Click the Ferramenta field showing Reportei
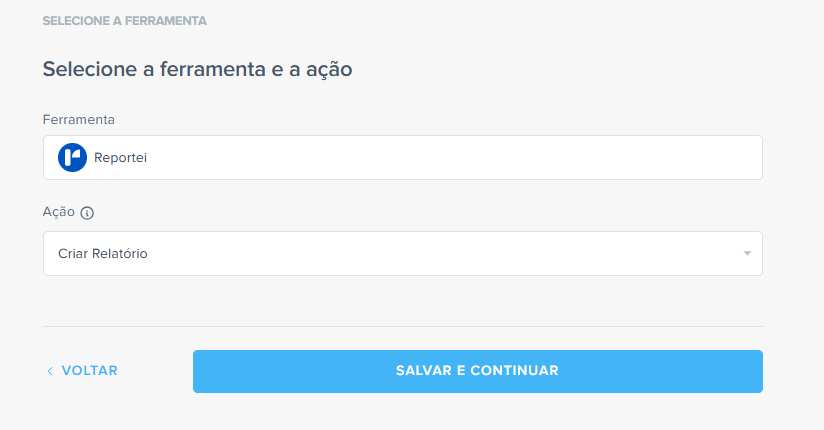The image size is (824, 430). pos(402,158)
